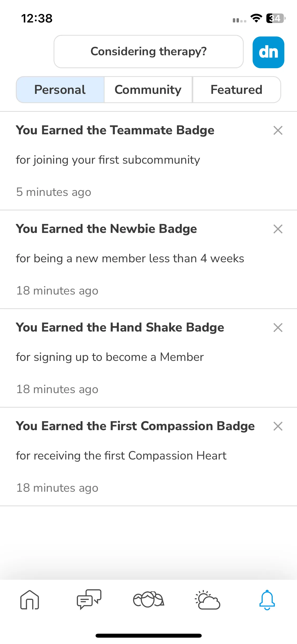Screen dimensions: 297x644
Task: Open the community faces icon
Action: click(x=148, y=599)
